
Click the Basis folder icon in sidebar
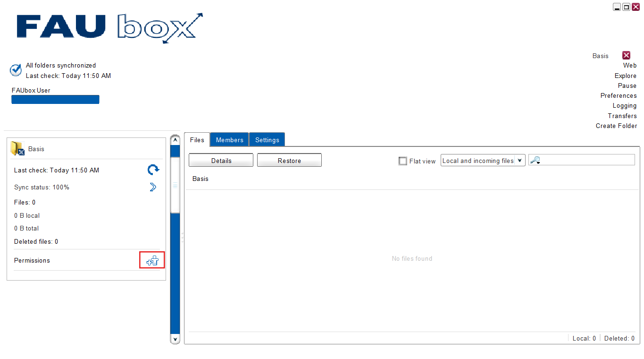17,149
